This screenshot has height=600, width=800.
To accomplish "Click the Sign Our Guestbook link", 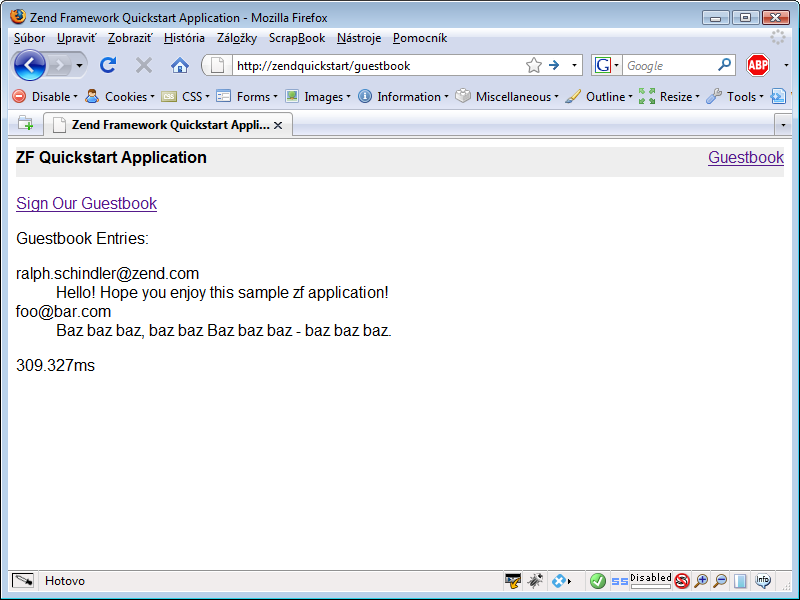I will 87,203.
